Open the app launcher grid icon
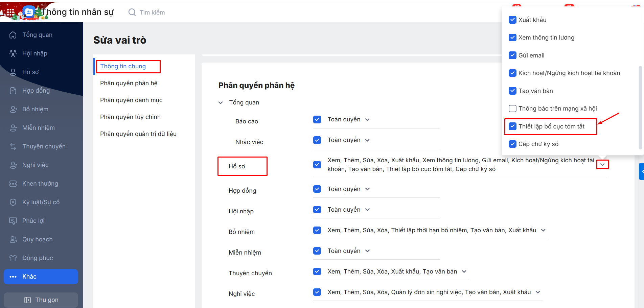The width and height of the screenshot is (644, 308). coord(10,12)
